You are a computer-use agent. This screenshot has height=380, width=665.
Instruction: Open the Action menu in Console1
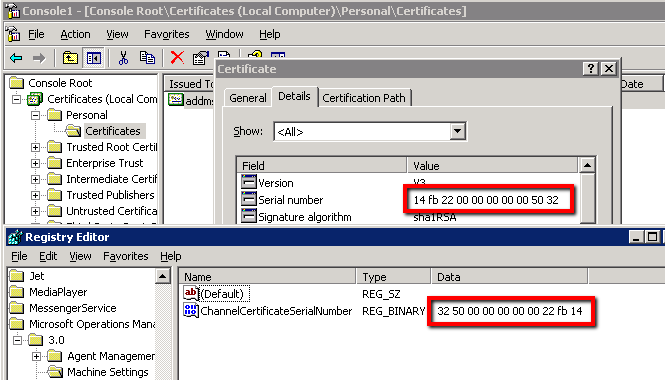click(75, 34)
